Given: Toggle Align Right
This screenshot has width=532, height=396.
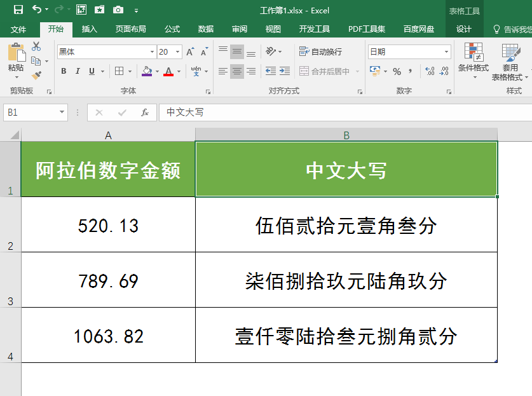Looking at the screenshot, I should tap(251, 71).
